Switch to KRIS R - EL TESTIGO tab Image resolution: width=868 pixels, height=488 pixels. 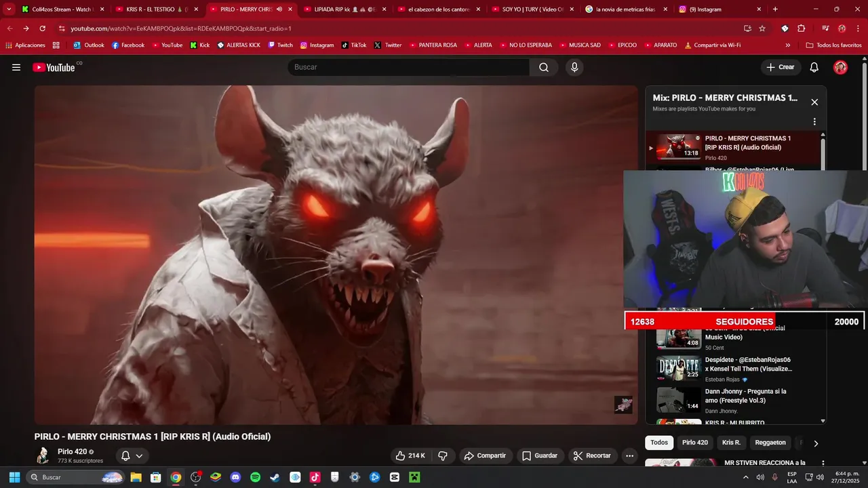(157, 9)
